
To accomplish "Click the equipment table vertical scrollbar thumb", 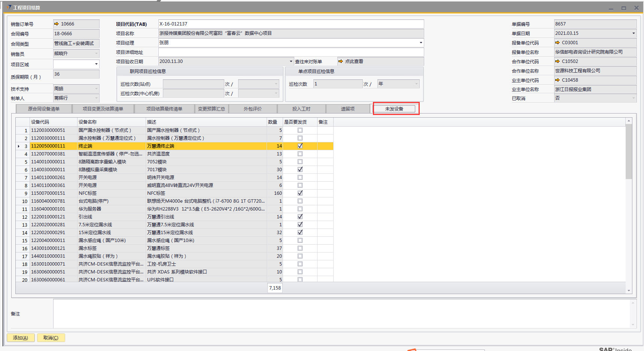I will click(x=629, y=152).
